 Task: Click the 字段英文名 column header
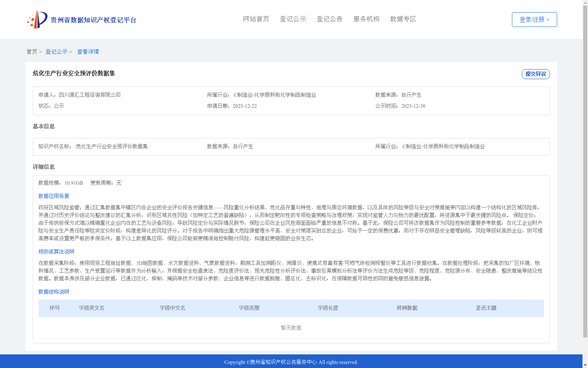pyautogui.click(x=92, y=308)
